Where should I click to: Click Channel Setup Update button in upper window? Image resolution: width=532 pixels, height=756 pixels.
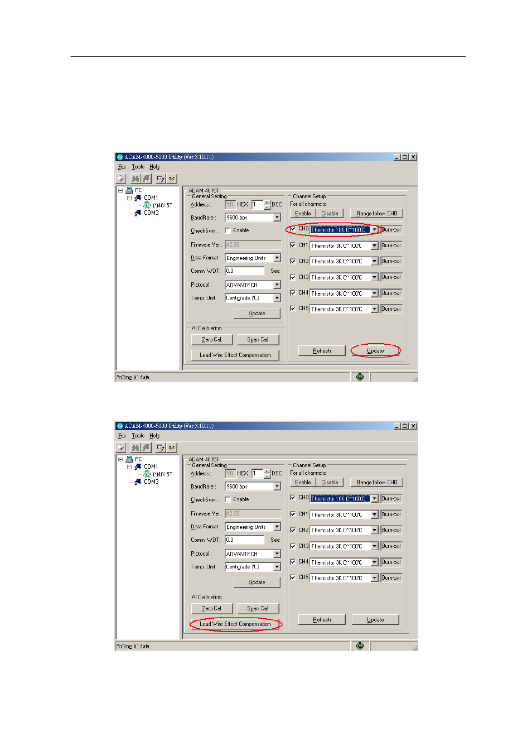tap(375, 351)
